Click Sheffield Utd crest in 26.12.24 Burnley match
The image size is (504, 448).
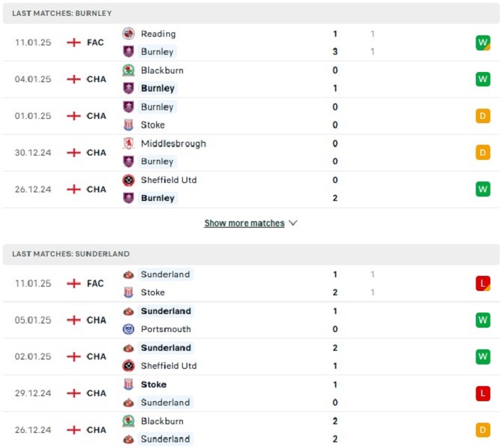[128, 180]
